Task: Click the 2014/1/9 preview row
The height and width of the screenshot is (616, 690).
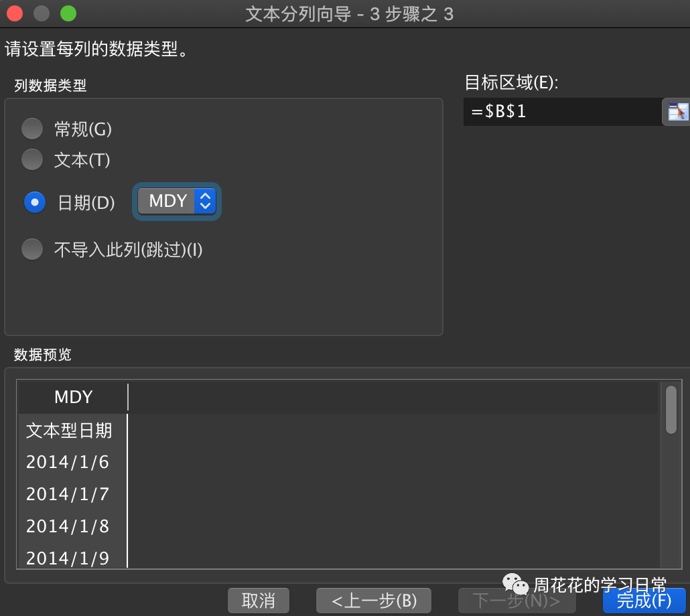Action: (x=72, y=556)
